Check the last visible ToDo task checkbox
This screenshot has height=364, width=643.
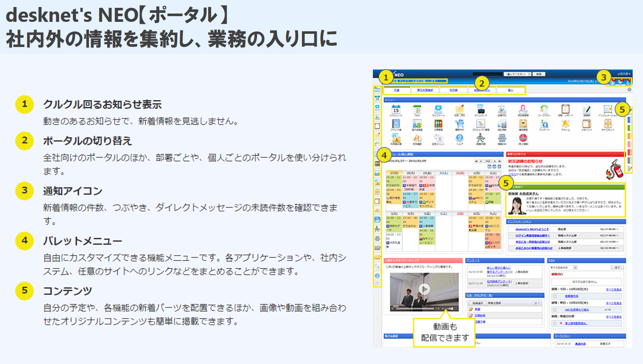click(x=555, y=323)
